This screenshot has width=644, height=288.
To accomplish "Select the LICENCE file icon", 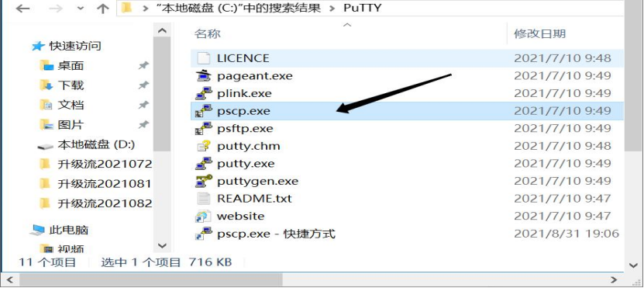I will click(x=204, y=58).
